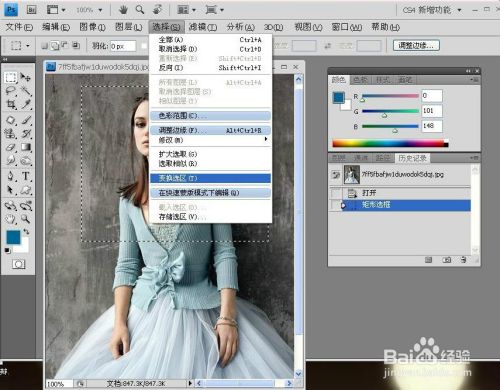Viewport: 500px width, 390px height.
Task: Enable Intersect with Selection mode
Action: coord(76,46)
